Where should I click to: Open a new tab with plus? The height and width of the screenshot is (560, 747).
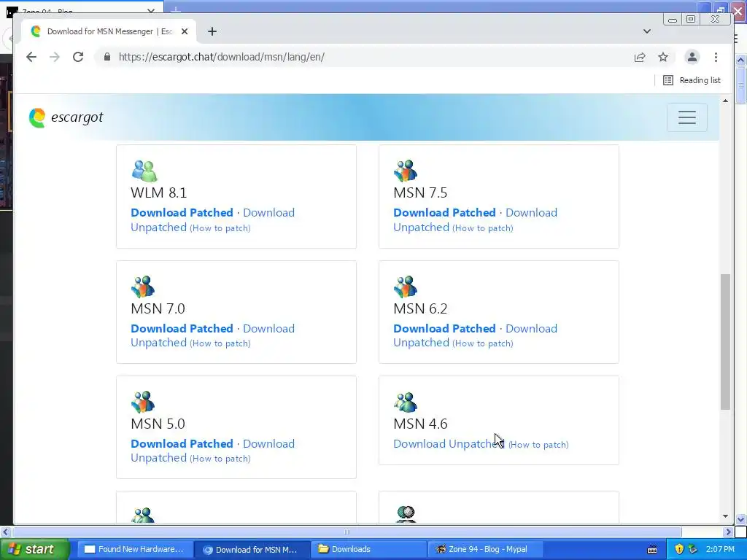click(212, 31)
